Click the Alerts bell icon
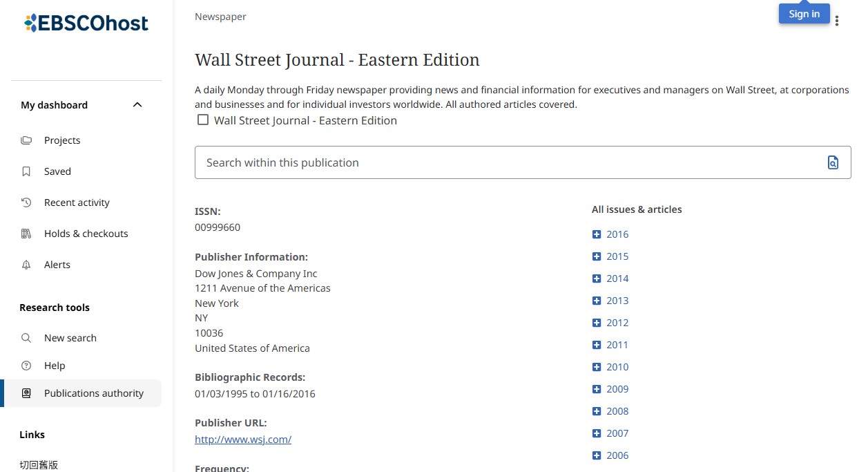Viewport: 868px width, 472px height. coord(26,265)
